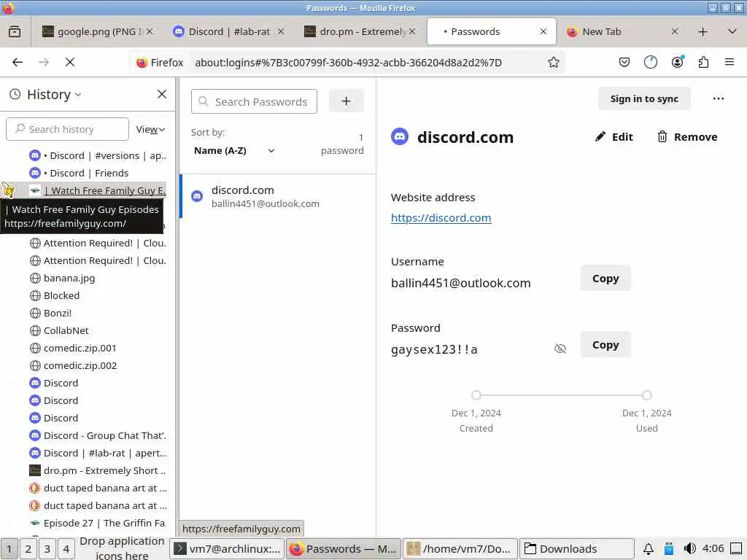Open the https://discord.com website link

click(441, 218)
